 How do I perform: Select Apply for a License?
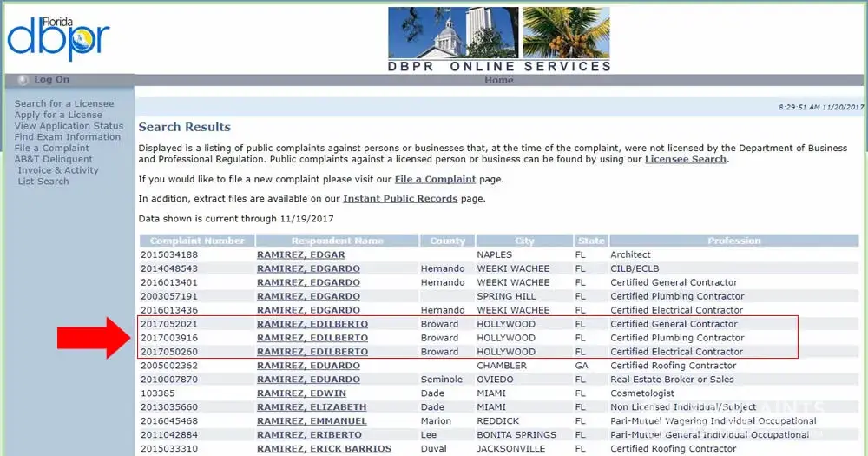(x=58, y=115)
